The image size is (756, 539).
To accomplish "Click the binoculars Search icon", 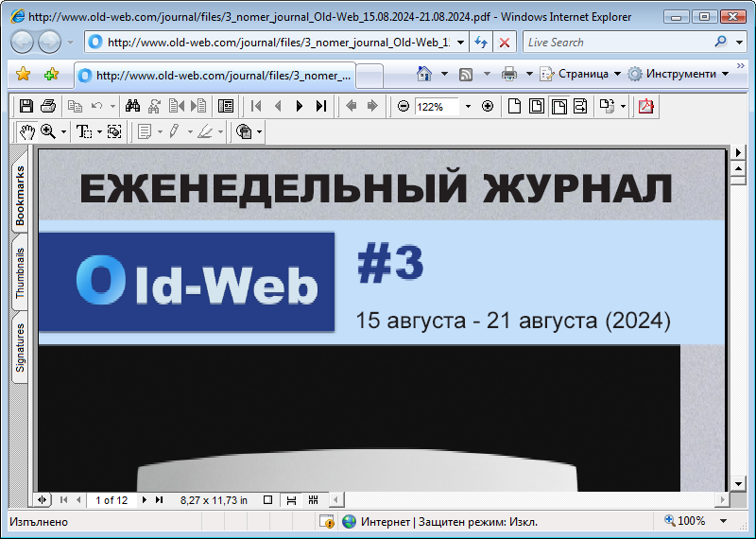I will pyautogui.click(x=133, y=106).
